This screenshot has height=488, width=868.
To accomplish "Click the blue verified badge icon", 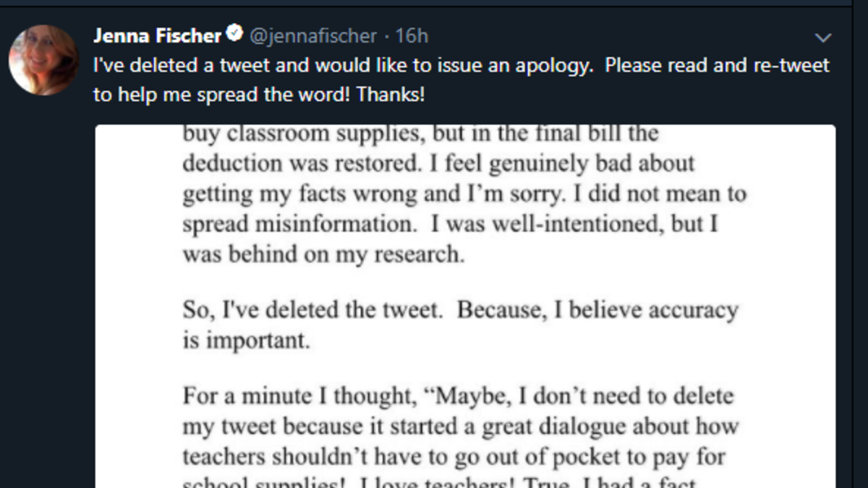I will coord(234,35).
